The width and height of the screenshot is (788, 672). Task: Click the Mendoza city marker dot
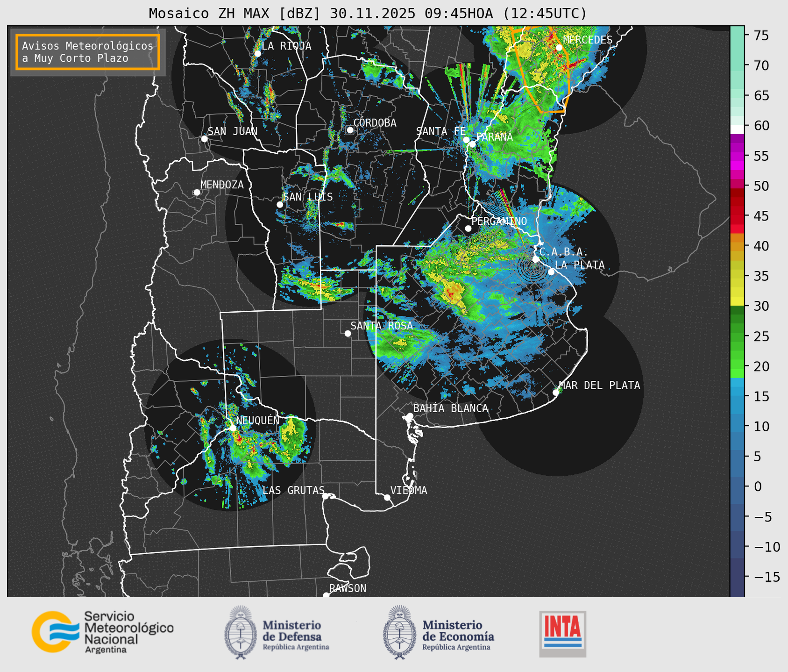pyautogui.click(x=197, y=193)
